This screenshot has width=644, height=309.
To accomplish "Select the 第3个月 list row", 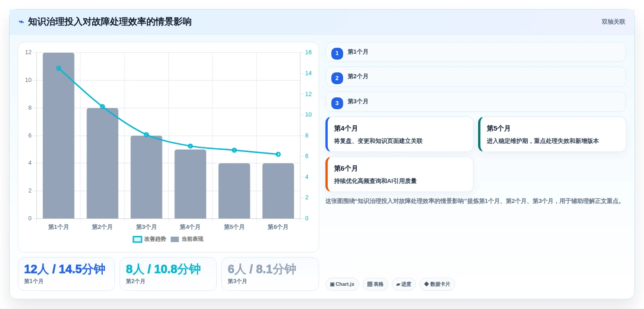I will coord(476,101).
